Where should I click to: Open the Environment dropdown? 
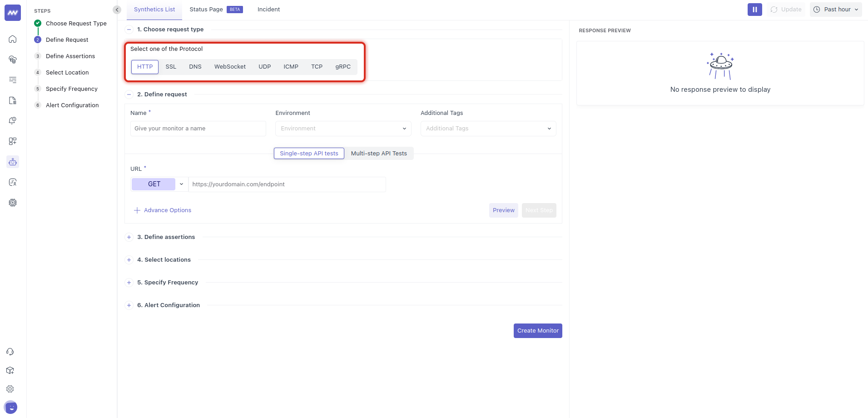tap(342, 129)
